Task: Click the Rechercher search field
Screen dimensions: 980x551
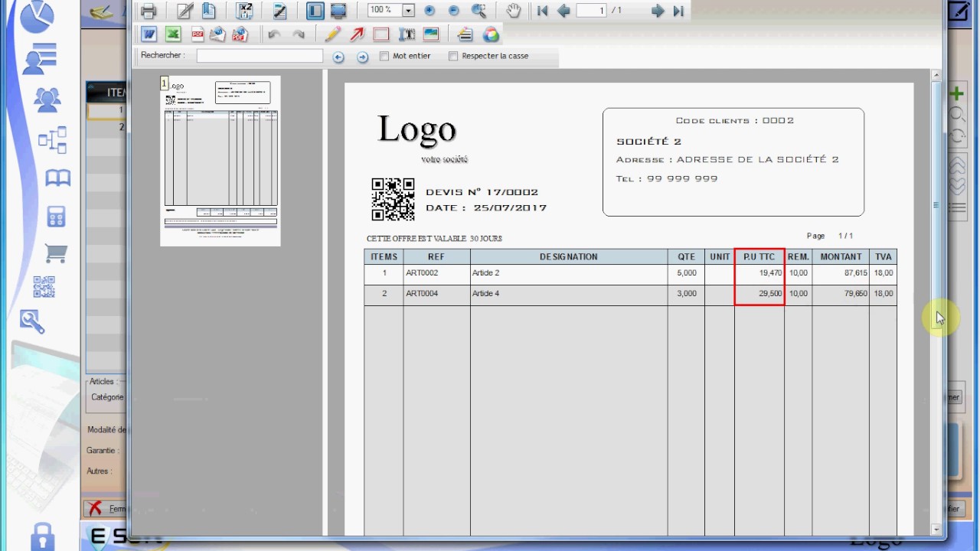Action: (x=260, y=56)
